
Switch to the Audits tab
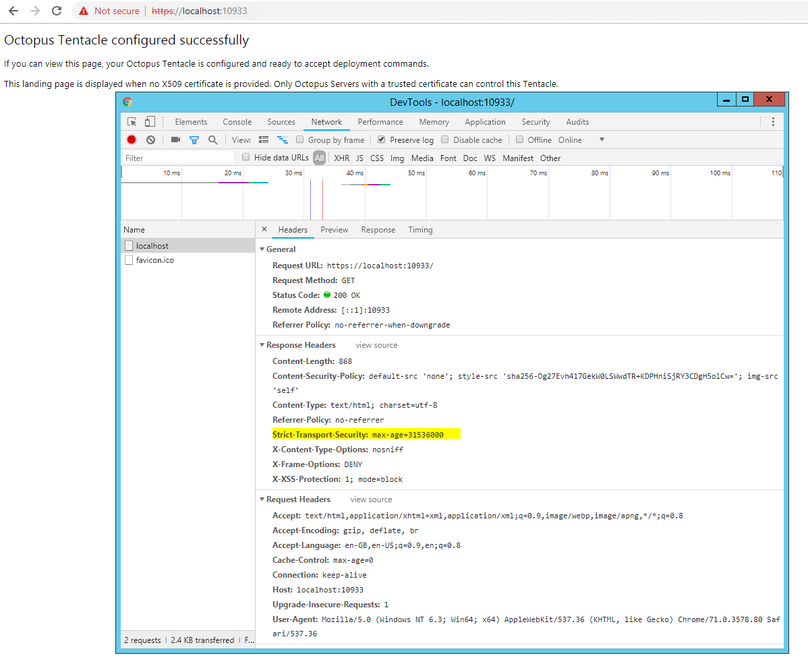pos(577,122)
